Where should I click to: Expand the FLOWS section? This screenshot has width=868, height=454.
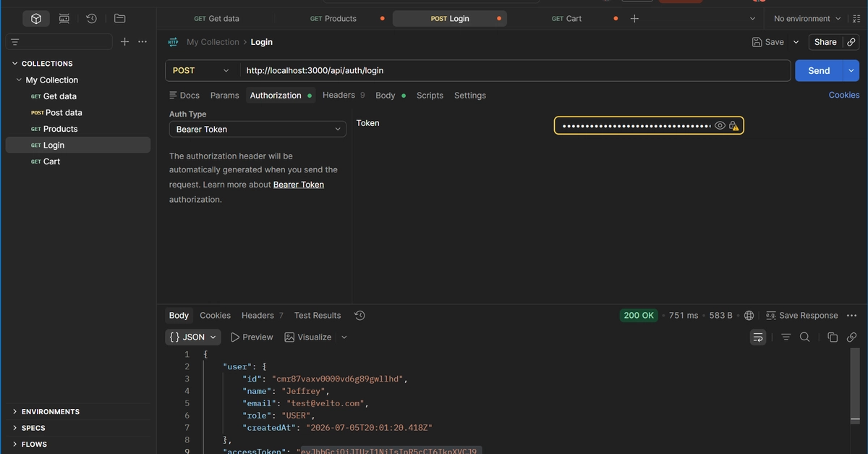click(15, 445)
